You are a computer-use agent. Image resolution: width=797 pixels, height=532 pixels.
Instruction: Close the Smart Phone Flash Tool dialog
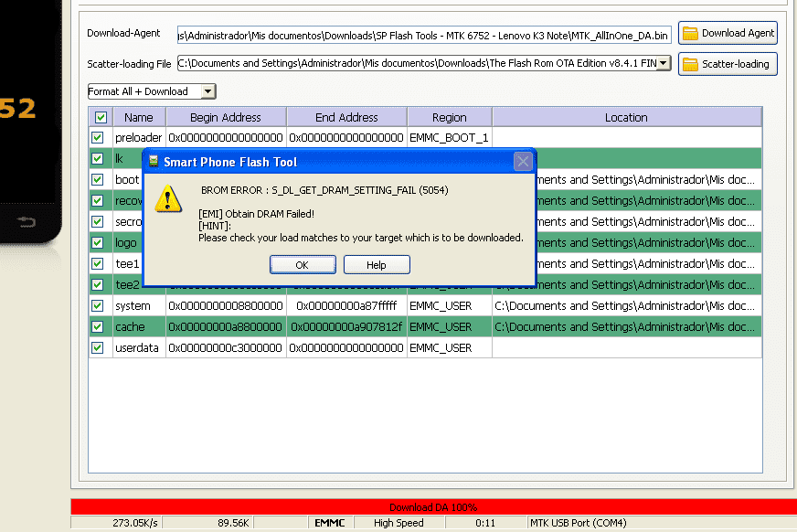(523, 162)
